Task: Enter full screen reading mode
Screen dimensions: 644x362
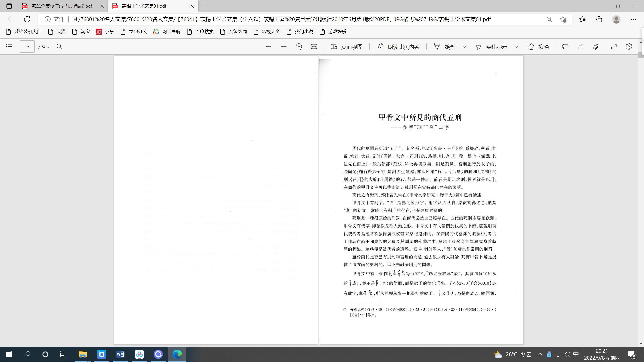Action: point(614,47)
